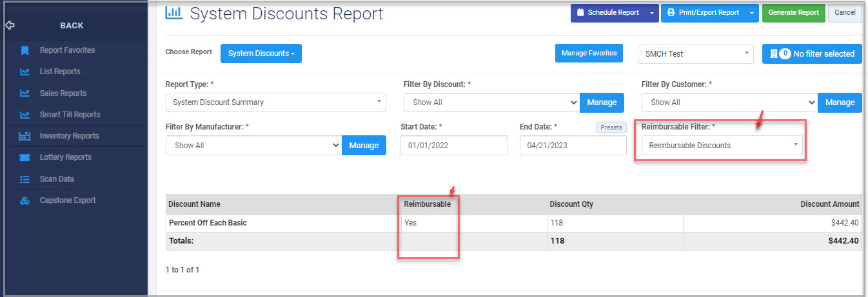Click the Inventory Reports icon
This screenshot has width=868, height=297.
pos(25,136)
